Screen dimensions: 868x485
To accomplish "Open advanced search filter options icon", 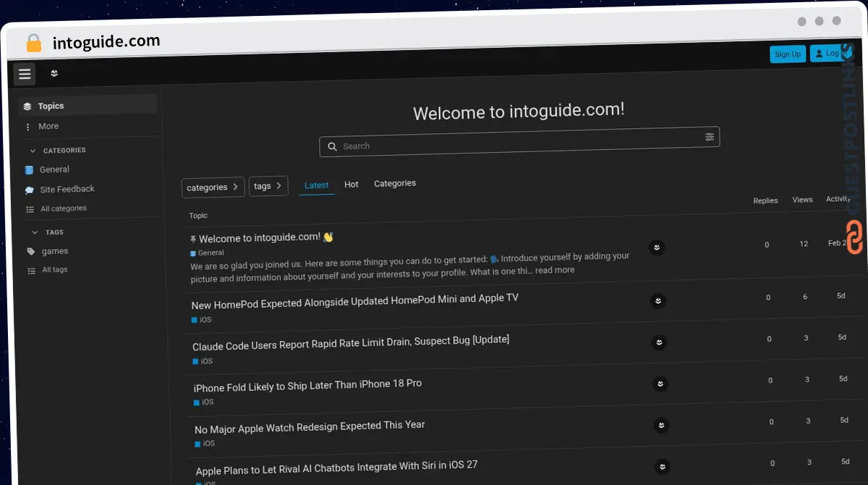I will click(710, 137).
